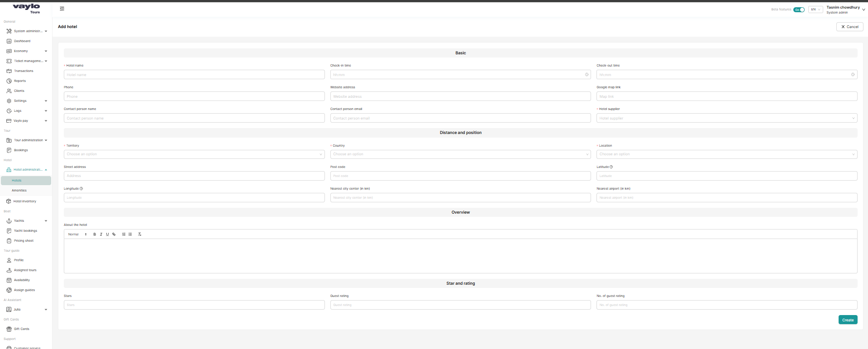The width and height of the screenshot is (868, 349).
Task: Open the EN language selector
Action: pyautogui.click(x=816, y=10)
